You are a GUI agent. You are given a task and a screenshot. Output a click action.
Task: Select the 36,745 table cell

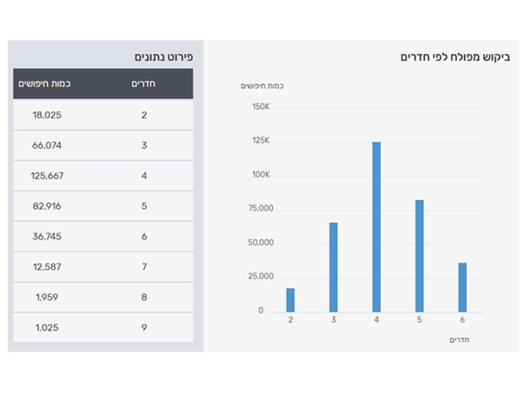tap(47, 236)
